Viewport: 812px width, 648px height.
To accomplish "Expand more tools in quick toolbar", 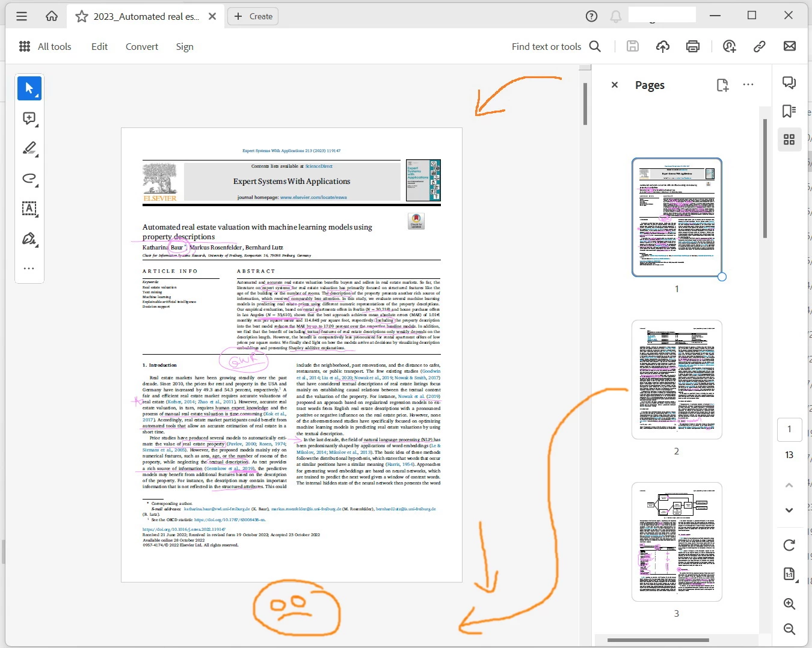I will (29, 268).
